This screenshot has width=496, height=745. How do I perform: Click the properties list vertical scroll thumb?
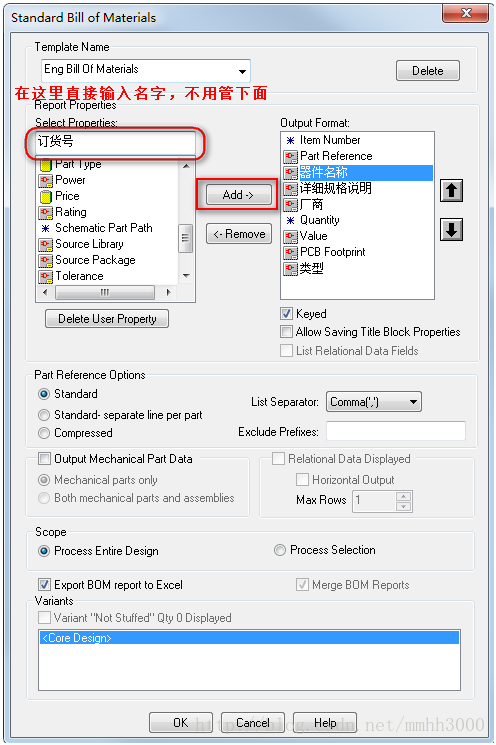(185, 239)
